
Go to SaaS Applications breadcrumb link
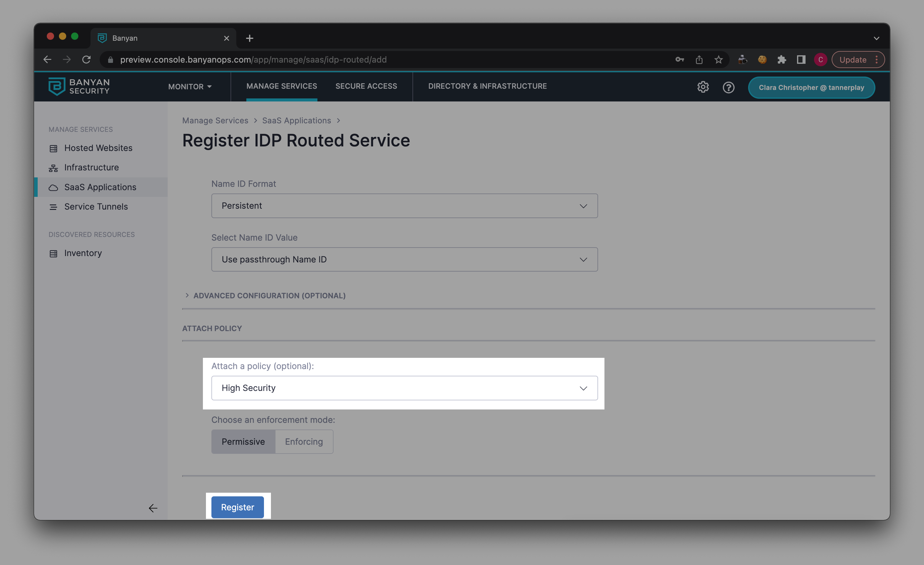click(x=296, y=120)
